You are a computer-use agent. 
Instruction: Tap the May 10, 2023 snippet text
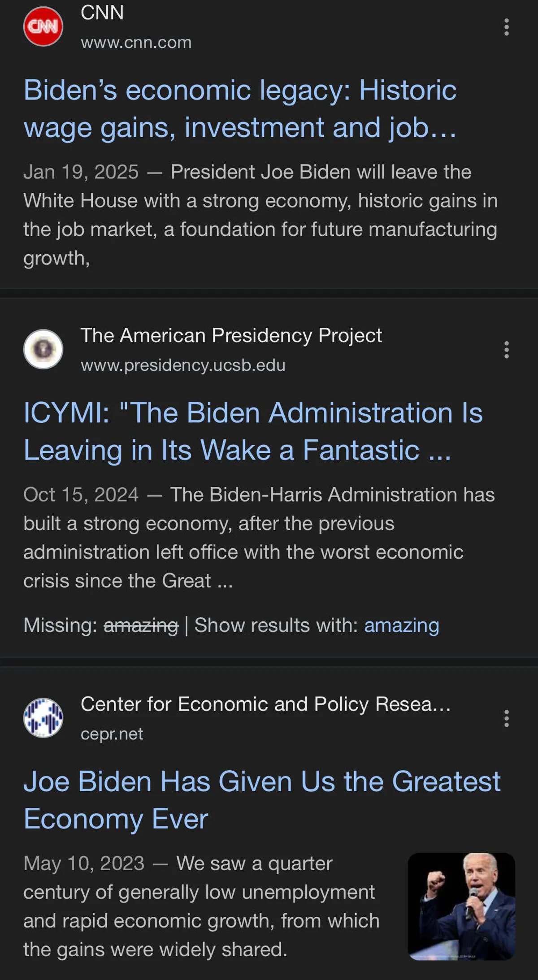(201, 906)
